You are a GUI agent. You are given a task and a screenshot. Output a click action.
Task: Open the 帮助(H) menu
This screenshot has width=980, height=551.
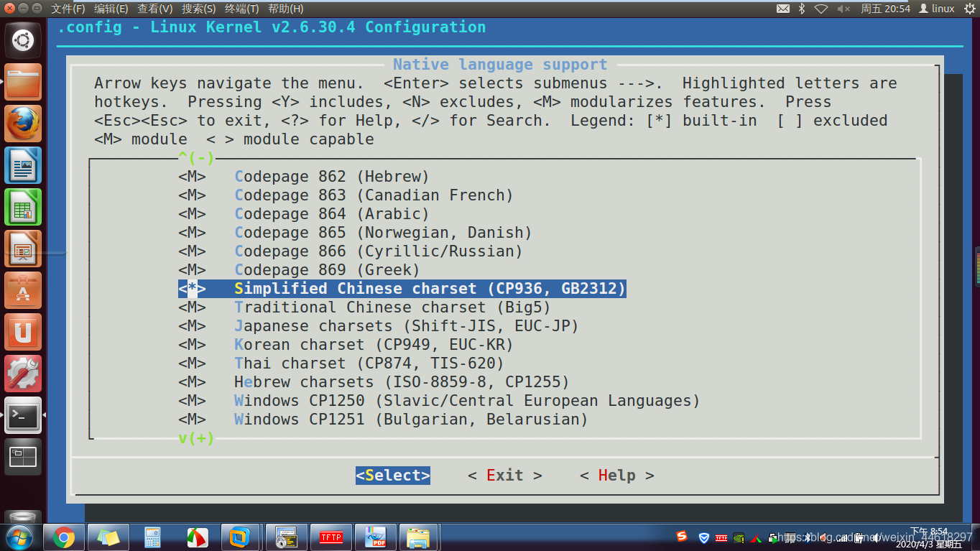[286, 9]
